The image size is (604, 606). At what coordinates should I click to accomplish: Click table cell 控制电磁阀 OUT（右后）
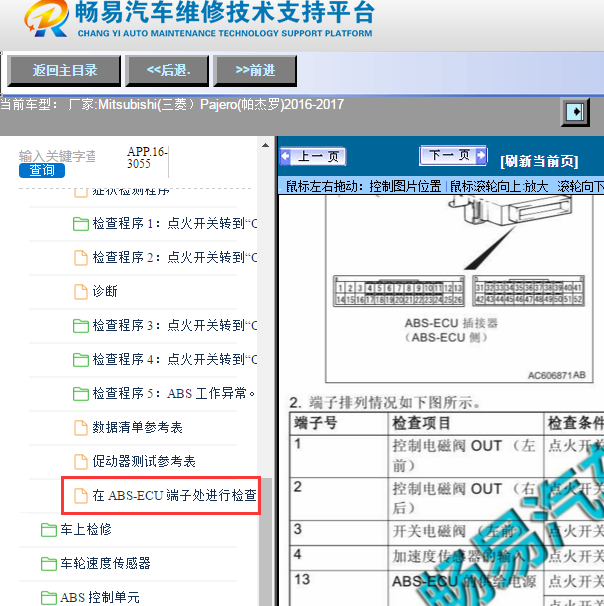tap(465, 499)
